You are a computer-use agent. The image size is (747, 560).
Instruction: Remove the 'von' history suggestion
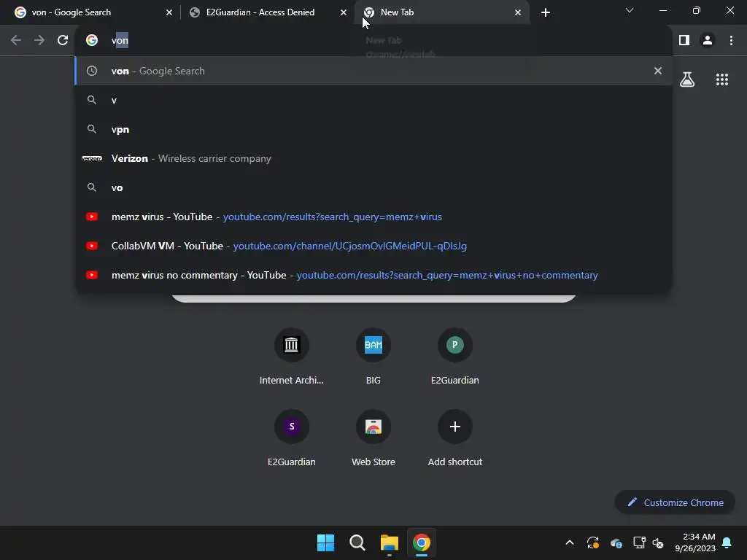[658, 71]
